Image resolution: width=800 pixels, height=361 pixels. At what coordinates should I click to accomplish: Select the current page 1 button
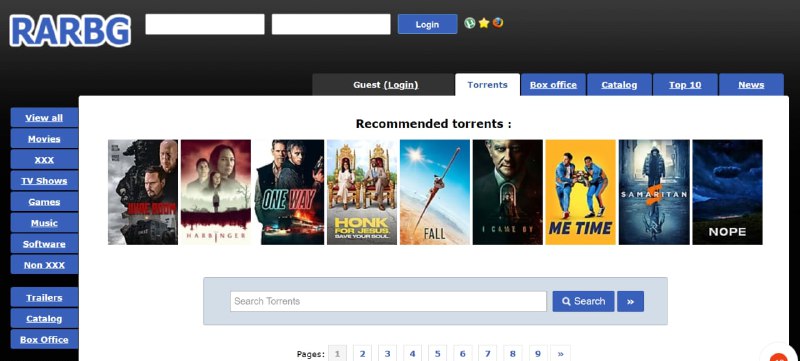click(x=337, y=353)
